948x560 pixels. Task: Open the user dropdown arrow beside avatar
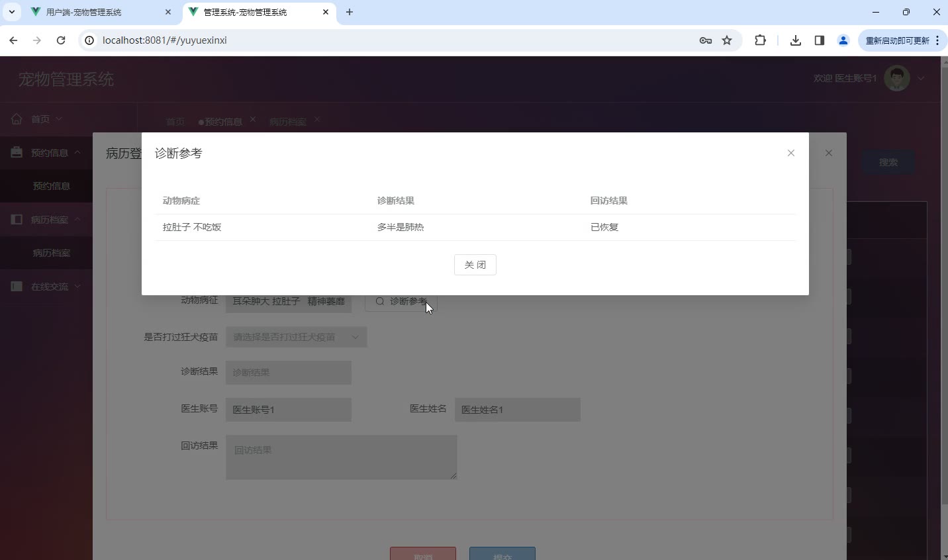click(921, 79)
